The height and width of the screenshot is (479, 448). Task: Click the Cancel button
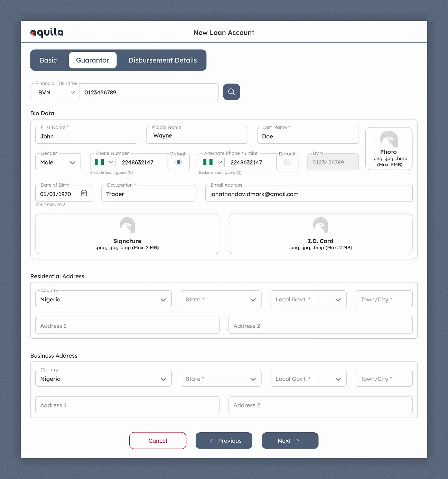click(x=158, y=441)
